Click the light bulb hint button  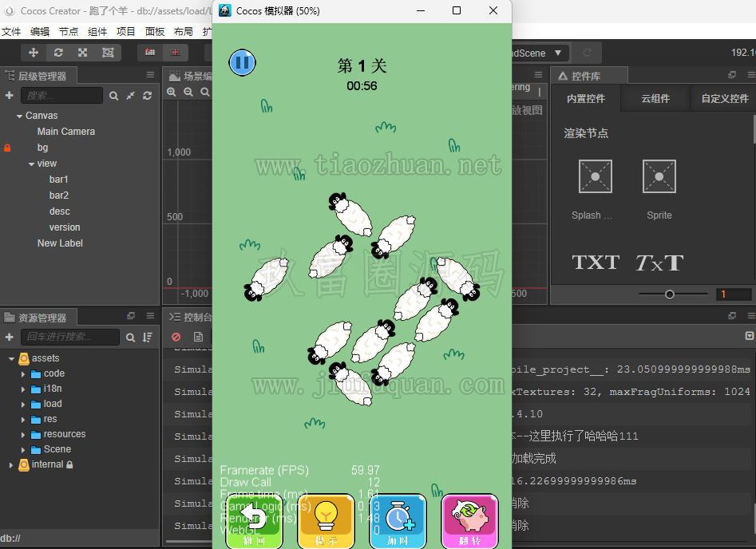pyautogui.click(x=327, y=521)
